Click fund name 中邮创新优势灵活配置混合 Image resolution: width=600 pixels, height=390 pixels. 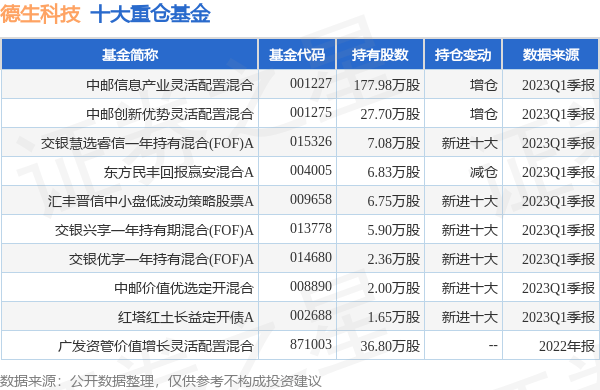[170, 114]
